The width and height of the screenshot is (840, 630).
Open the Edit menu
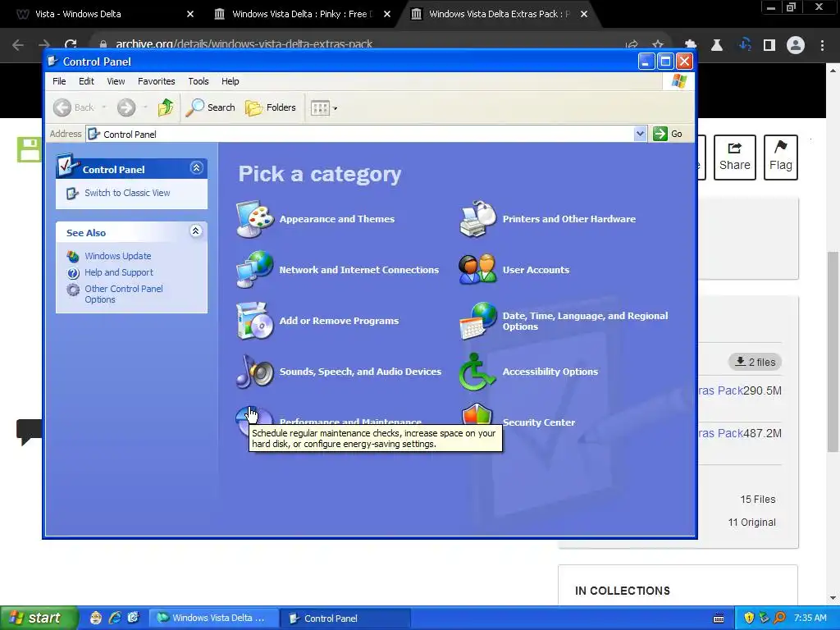coord(86,81)
